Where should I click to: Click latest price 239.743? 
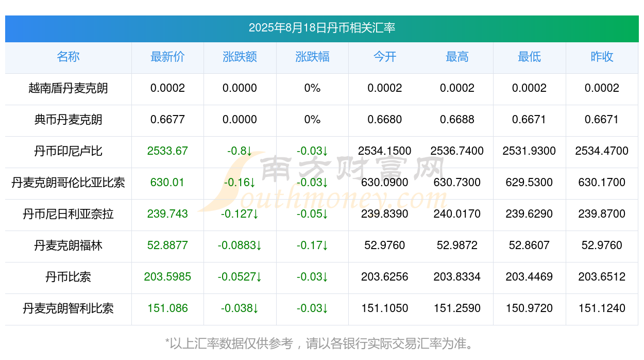pyautogui.click(x=167, y=214)
